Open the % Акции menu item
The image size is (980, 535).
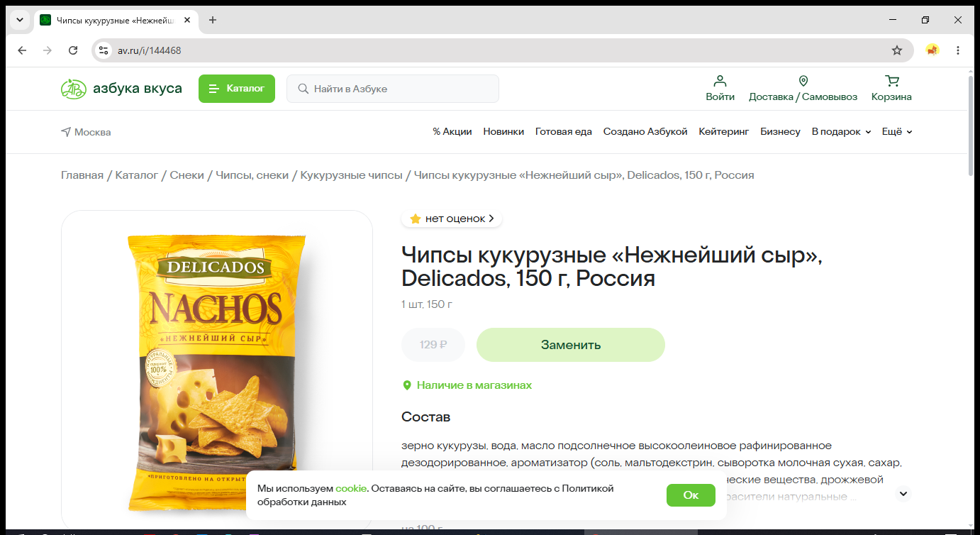452,132
